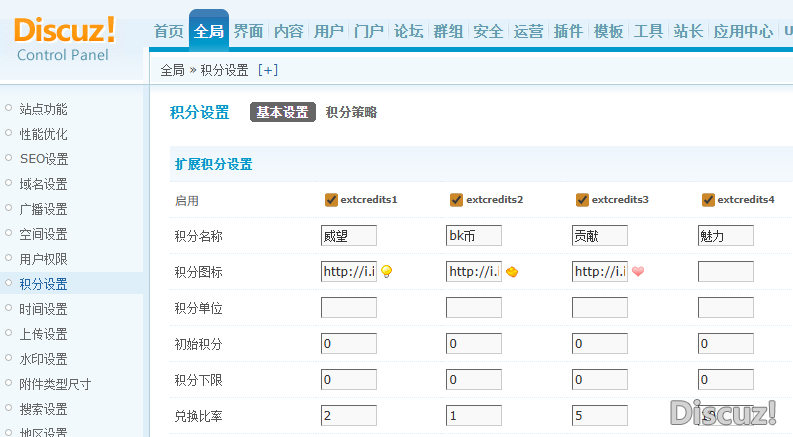Image resolution: width=793 pixels, height=437 pixels.
Task: Click the pink heart icon beside 贡献 icon field
Action: 637,272
